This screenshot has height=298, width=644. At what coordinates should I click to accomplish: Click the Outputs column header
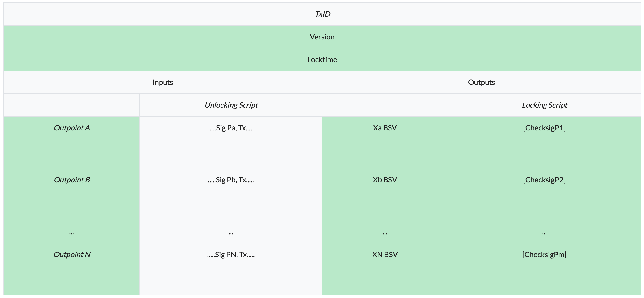pos(481,82)
